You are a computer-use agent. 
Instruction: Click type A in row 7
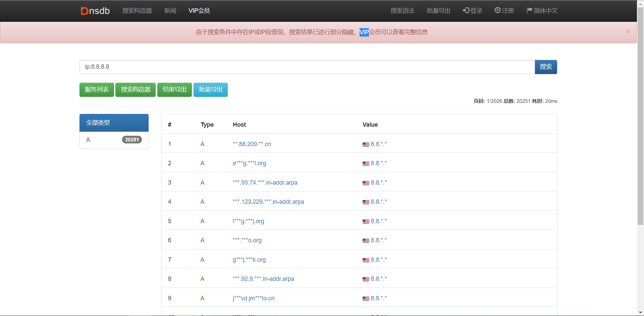202,260
